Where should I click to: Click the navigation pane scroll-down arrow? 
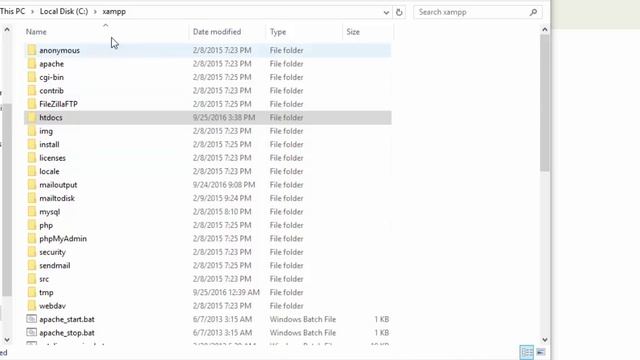point(7,340)
